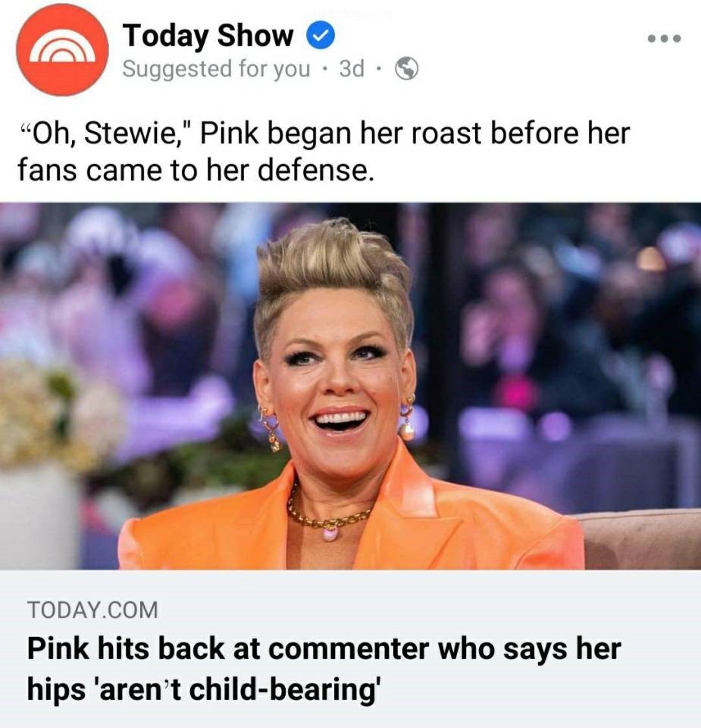Click the globe public audience icon
The height and width of the screenshot is (728, 701).
406,69
